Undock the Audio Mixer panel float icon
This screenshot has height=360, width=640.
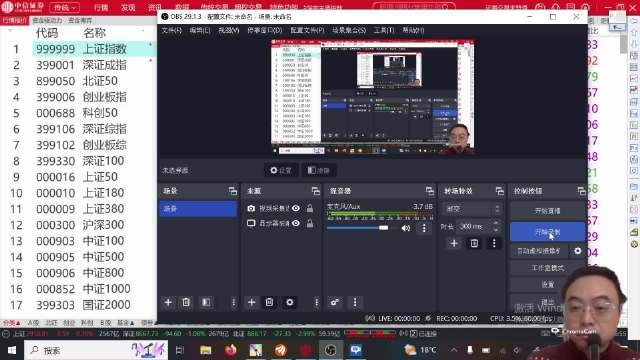[x=429, y=191]
